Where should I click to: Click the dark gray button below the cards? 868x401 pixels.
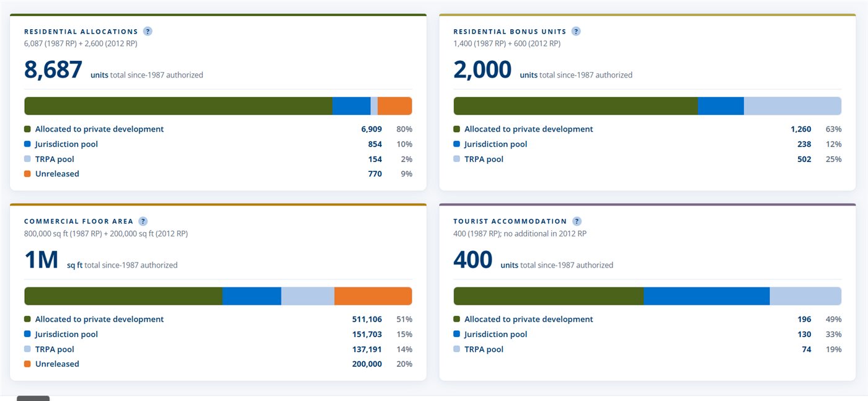(x=33, y=399)
